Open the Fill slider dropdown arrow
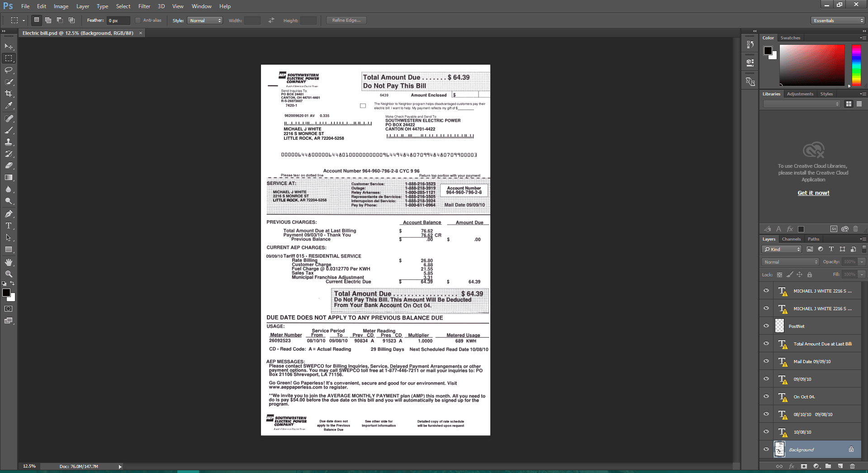 (x=862, y=274)
